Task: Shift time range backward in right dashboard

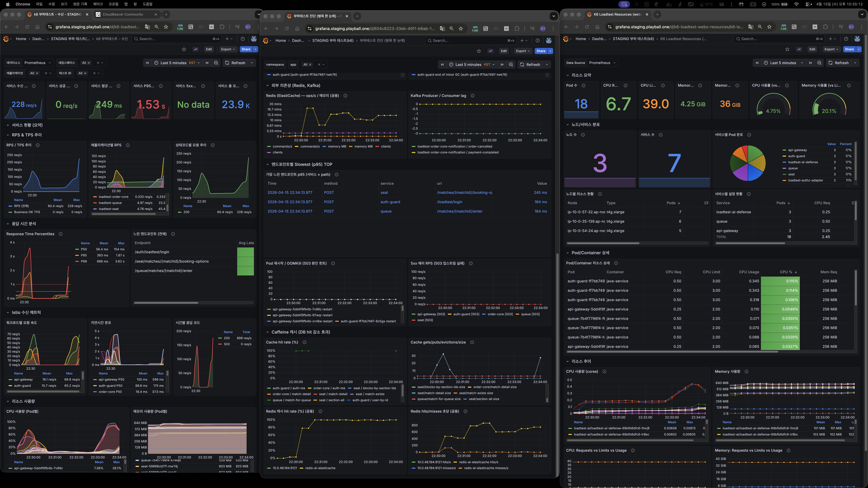Action: coord(757,63)
